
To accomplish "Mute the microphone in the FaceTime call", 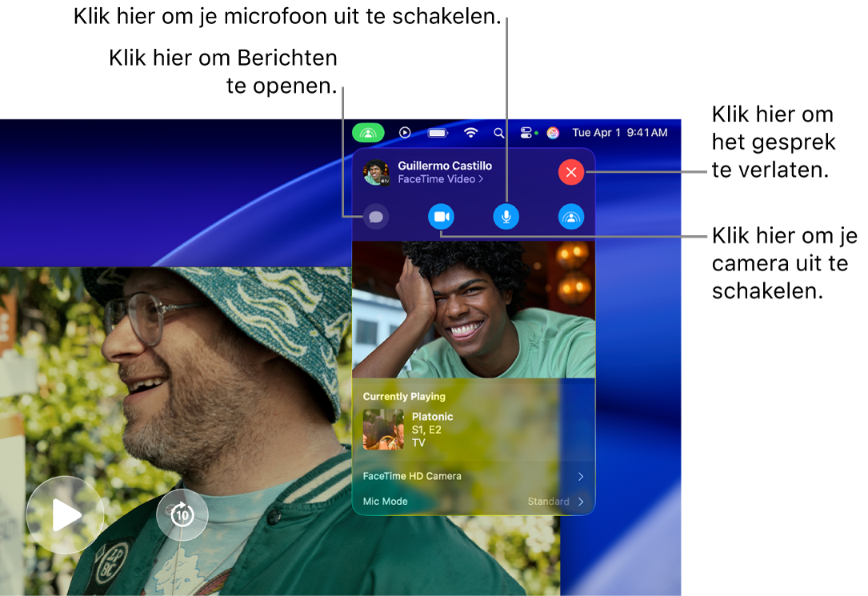I will coord(506,216).
